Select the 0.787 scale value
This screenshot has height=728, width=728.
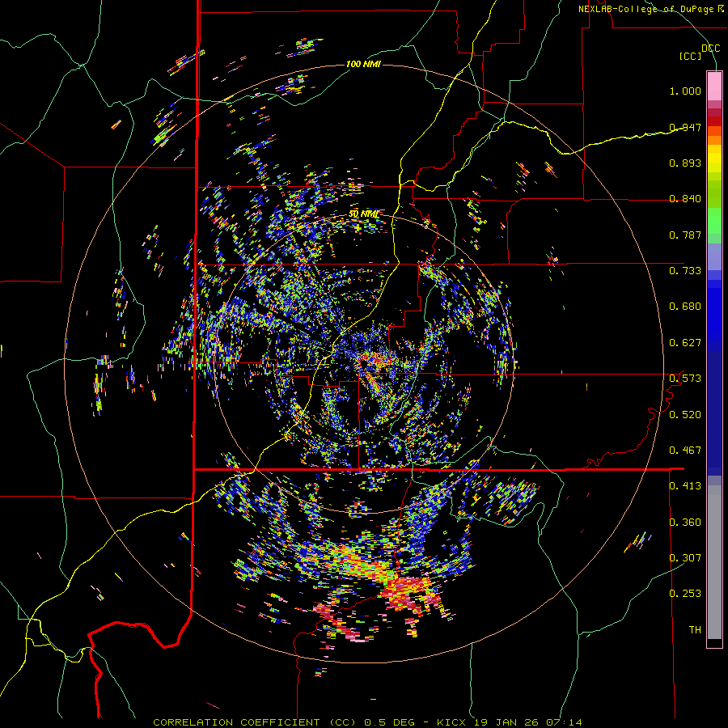[x=685, y=235]
